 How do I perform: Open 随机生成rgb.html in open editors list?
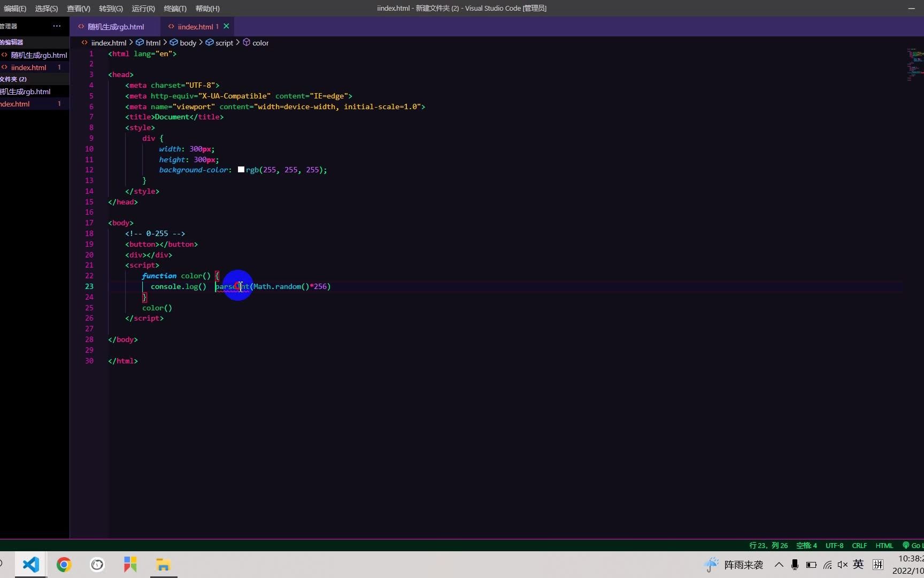(x=34, y=55)
